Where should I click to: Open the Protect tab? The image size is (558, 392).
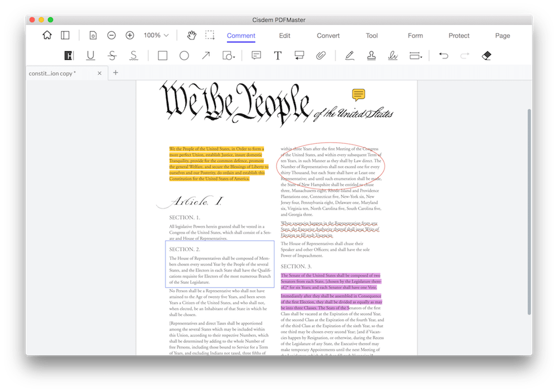coord(459,36)
